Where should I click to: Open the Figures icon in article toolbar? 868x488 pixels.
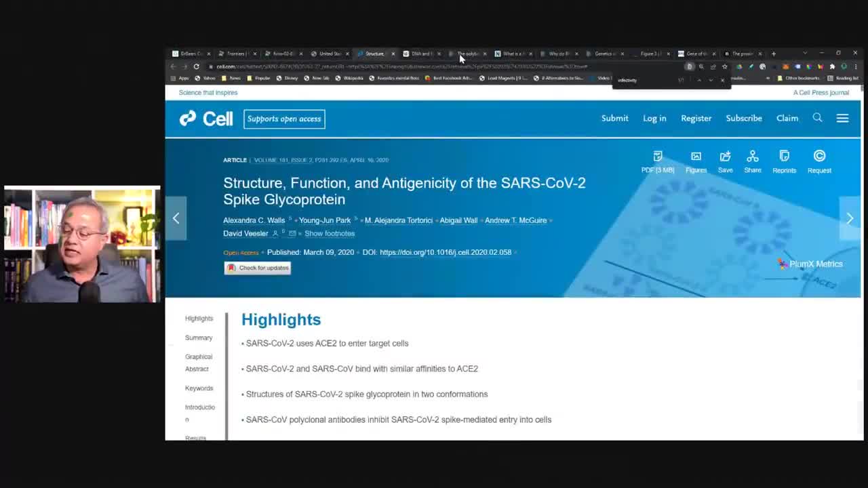[696, 163]
